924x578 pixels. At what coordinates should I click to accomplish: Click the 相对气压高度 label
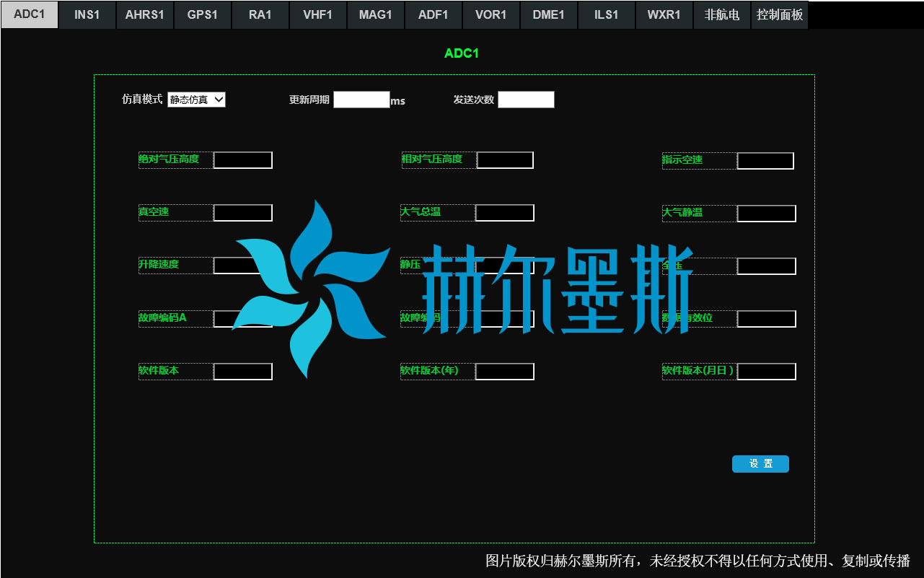[432, 159]
